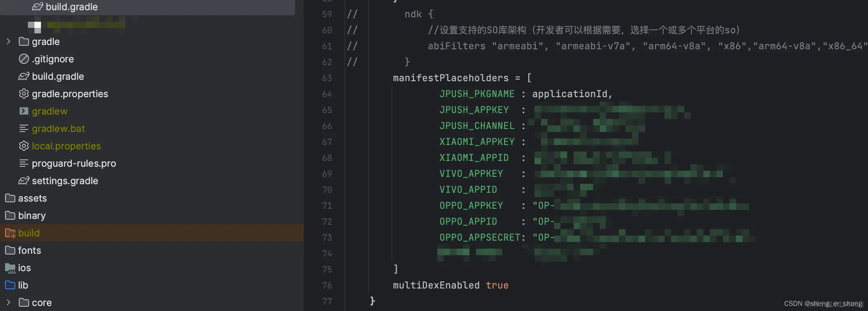The height and width of the screenshot is (311, 868).
Task: Select the core folder
Action: tap(42, 303)
